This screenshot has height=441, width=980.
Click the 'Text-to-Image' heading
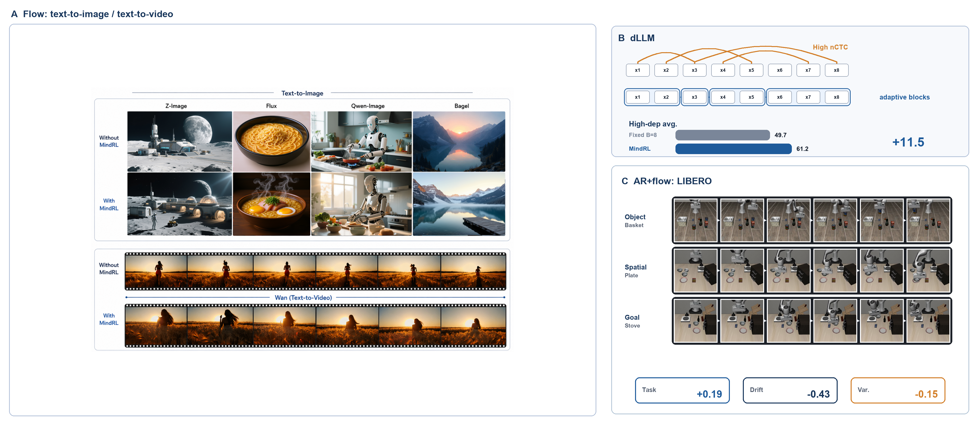pyautogui.click(x=302, y=93)
